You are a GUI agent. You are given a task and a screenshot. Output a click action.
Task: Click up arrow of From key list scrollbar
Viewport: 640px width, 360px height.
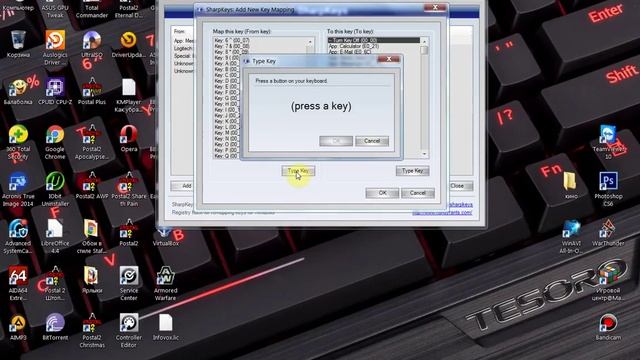(310, 42)
